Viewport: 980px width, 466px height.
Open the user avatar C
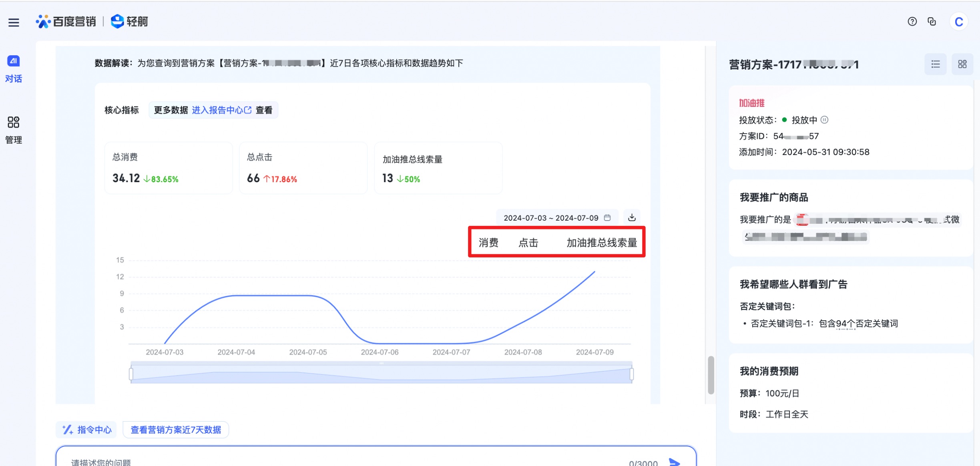958,22
